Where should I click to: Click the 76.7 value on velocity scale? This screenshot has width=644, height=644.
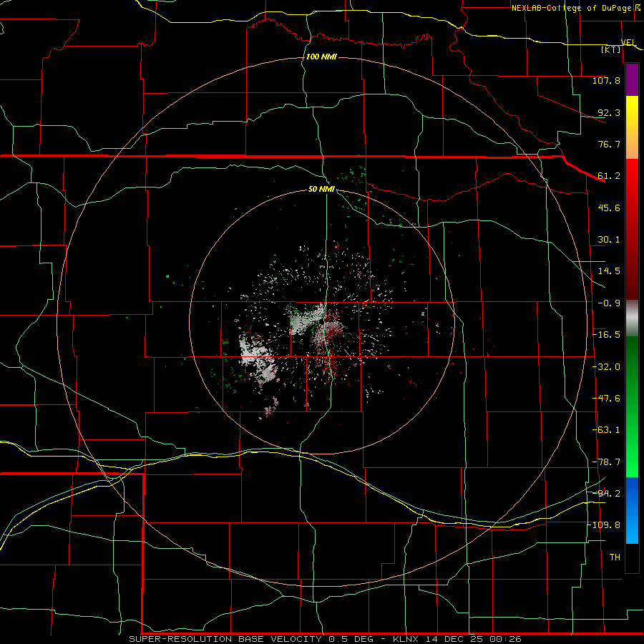pyautogui.click(x=609, y=144)
